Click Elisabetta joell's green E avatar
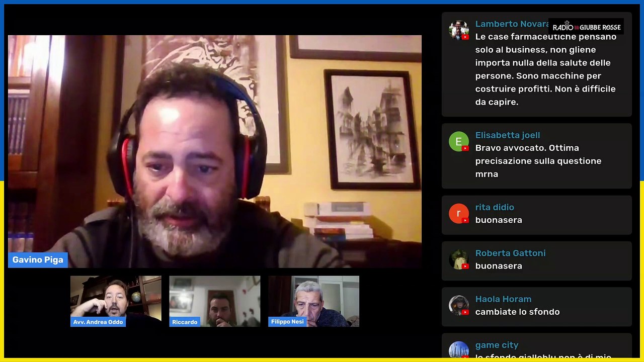The width and height of the screenshot is (644, 362). (x=458, y=142)
